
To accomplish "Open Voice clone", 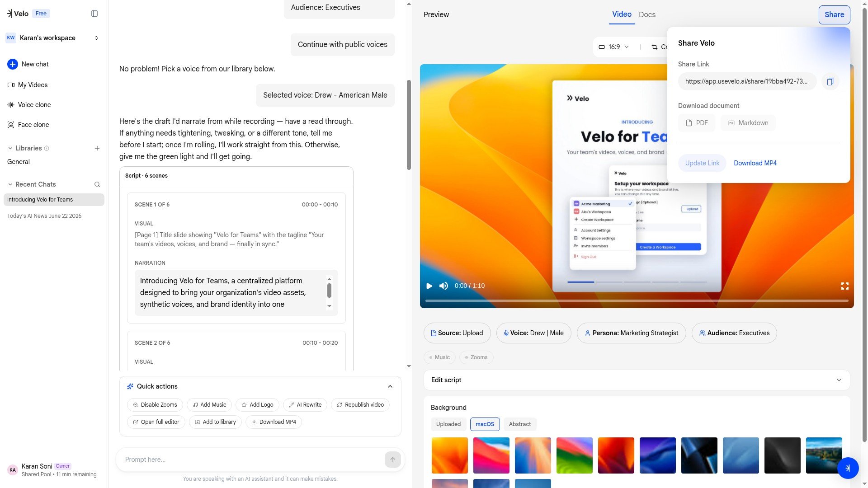I will point(29,105).
